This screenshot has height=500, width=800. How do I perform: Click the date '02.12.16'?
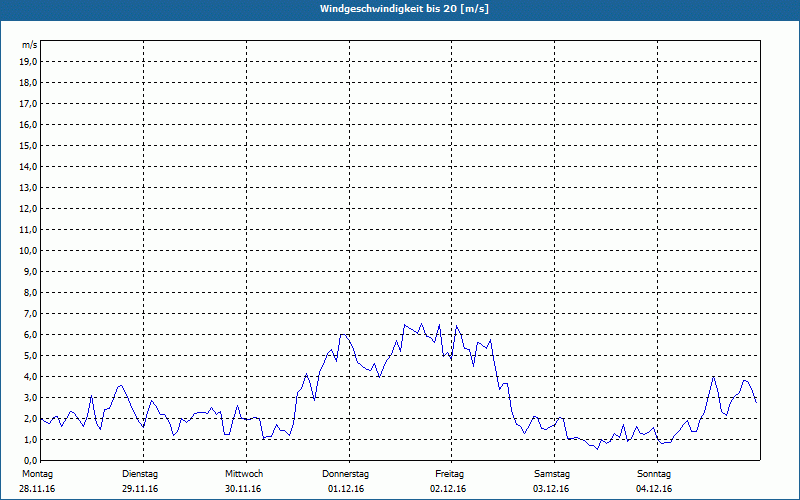click(x=450, y=489)
